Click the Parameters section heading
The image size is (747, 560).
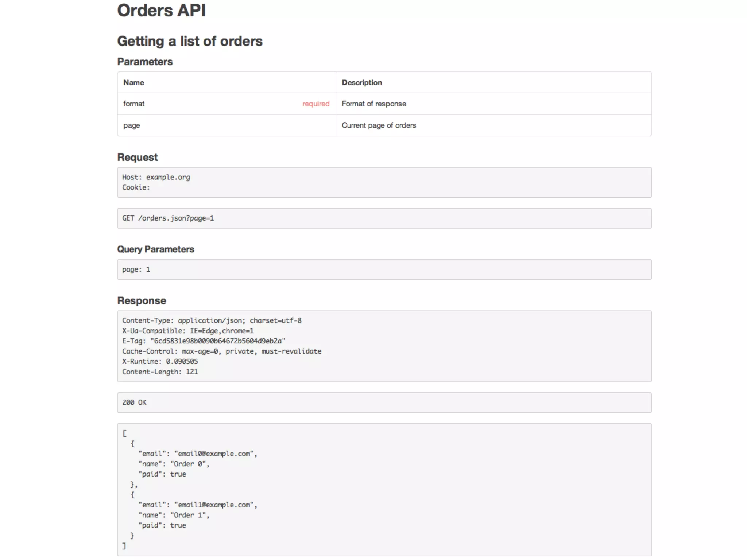pyautogui.click(x=145, y=62)
